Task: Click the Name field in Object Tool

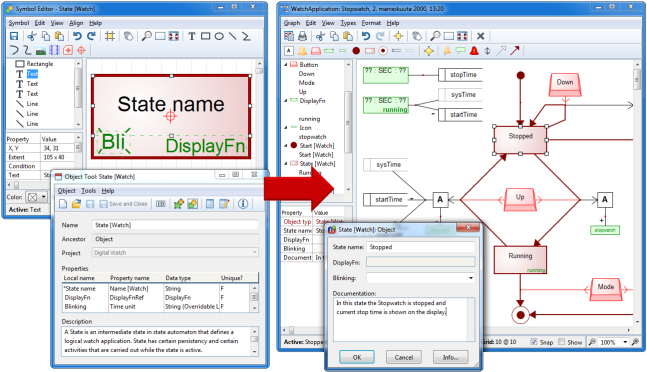Action: (x=175, y=225)
